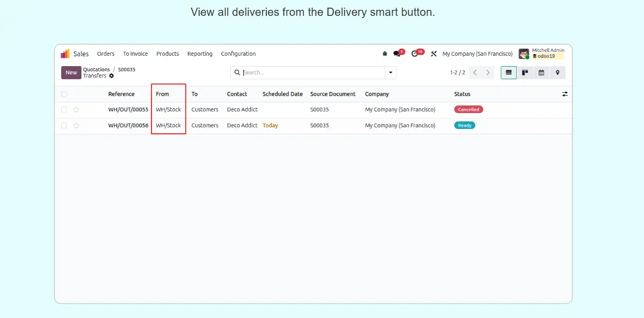The width and height of the screenshot is (644, 318).
Task: Open the Sales app logo icon
Action: [x=65, y=54]
